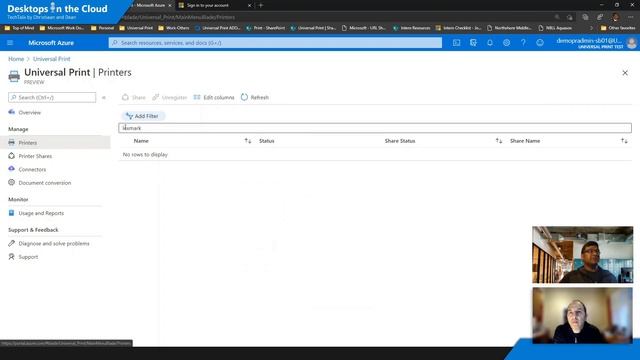Collapse the left navigation menu

pos(104,98)
